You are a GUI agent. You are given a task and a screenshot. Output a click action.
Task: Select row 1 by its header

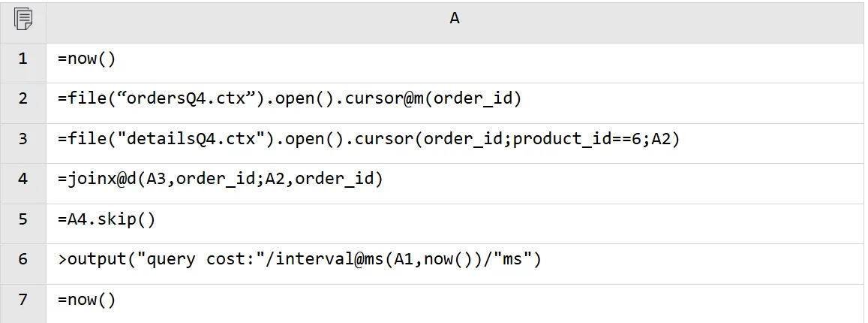pos(23,59)
